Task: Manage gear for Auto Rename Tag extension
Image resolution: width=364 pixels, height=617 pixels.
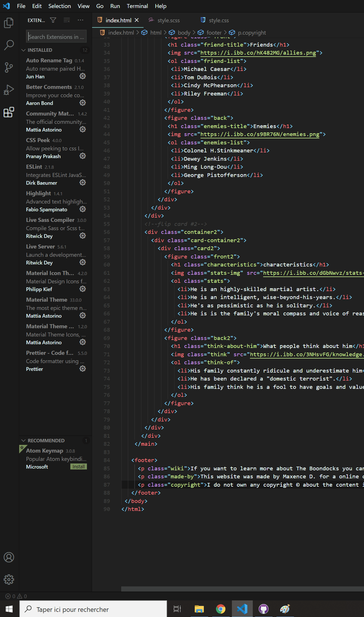Action: [x=83, y=76]
